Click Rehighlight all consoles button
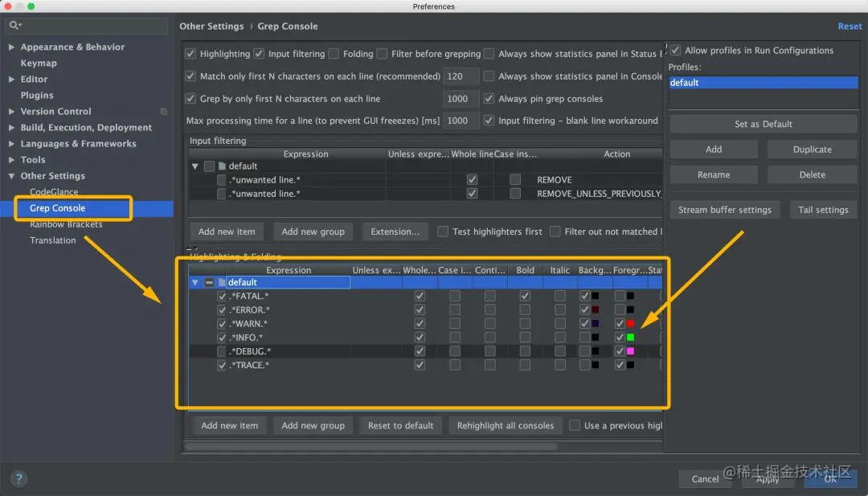 (506, 426)
